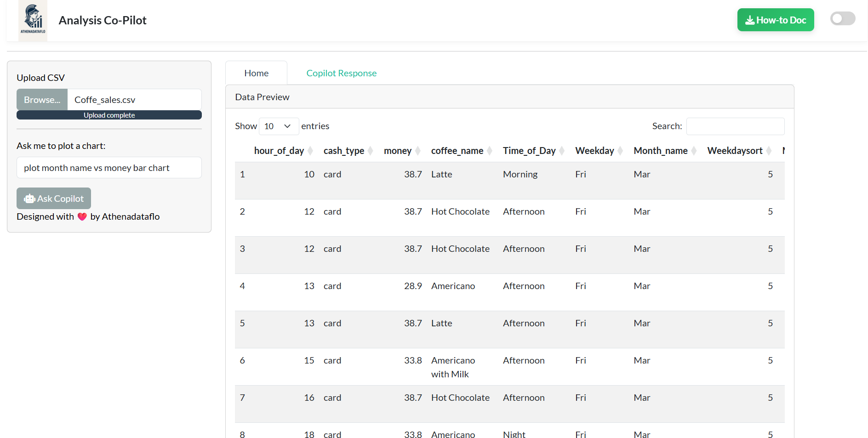
Task: Sort table by Weekdaysort column arrows
Action: click(769, 151)
